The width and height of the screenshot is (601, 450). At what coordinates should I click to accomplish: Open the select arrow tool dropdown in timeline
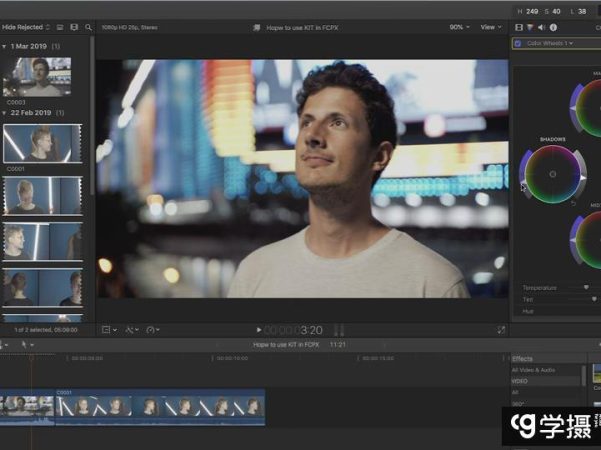click(27, 345)
